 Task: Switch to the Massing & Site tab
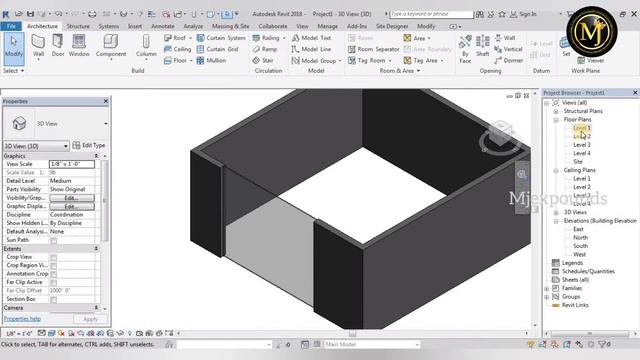[x=231, y=26]
